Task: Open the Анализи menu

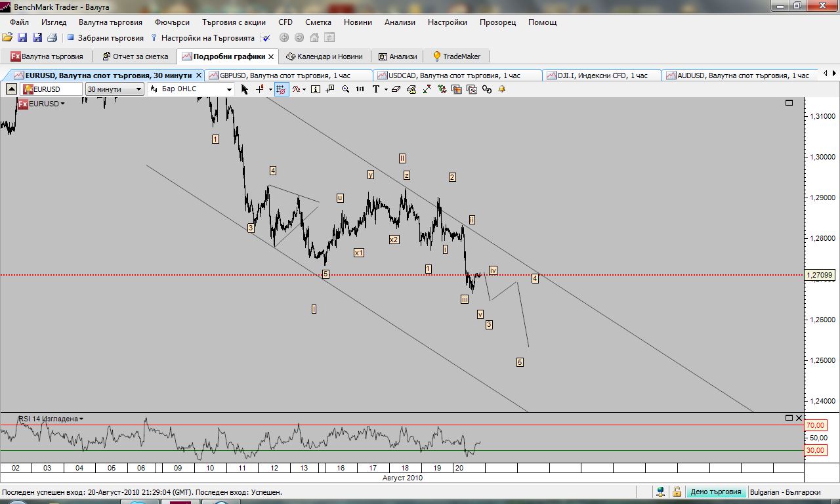Action: (400, 22)
